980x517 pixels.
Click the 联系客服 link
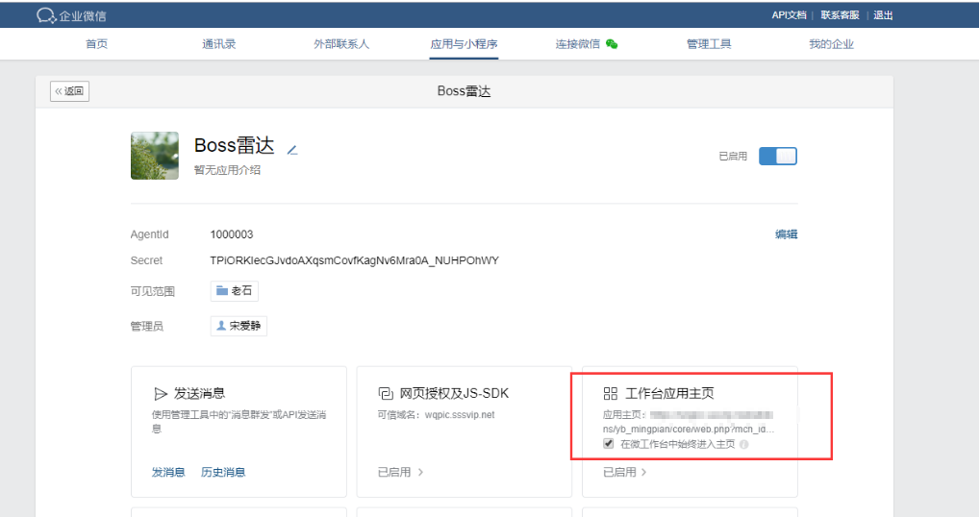pos(840,15)
